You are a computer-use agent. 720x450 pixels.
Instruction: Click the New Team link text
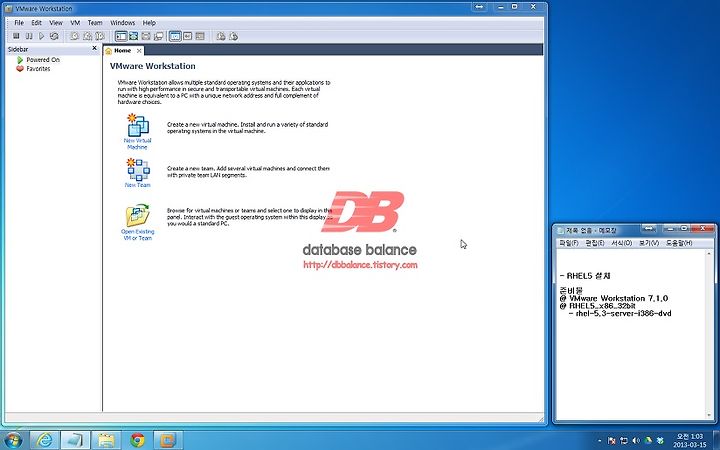click(137, 185)
